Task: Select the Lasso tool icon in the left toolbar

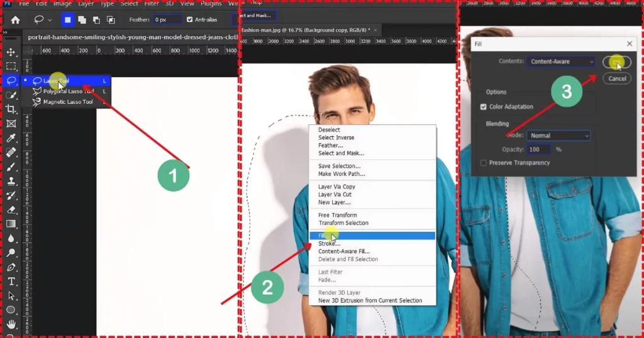Action: click(11, 80)
